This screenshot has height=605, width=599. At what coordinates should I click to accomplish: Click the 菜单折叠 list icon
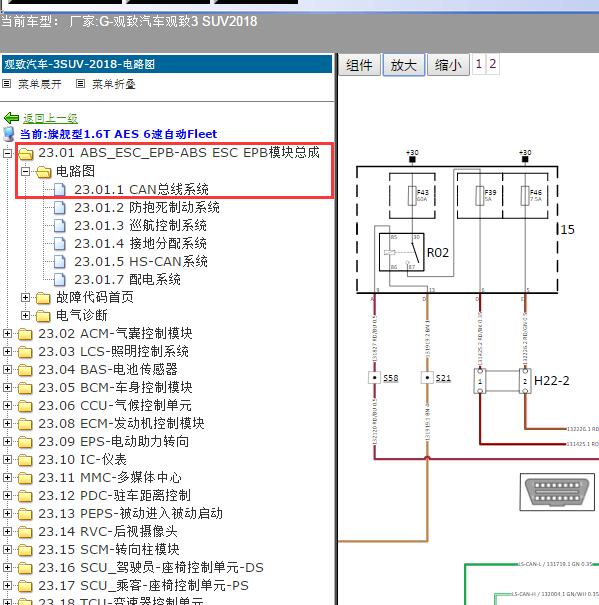80,83
